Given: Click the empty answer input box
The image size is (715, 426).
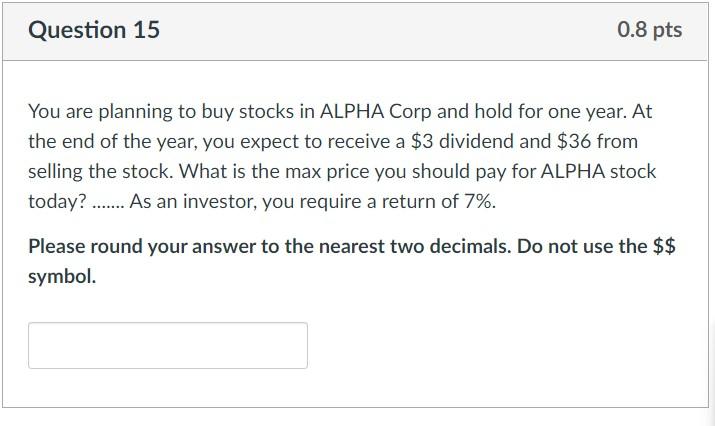Looking at the screenshot, I should [x=168, y=345].
